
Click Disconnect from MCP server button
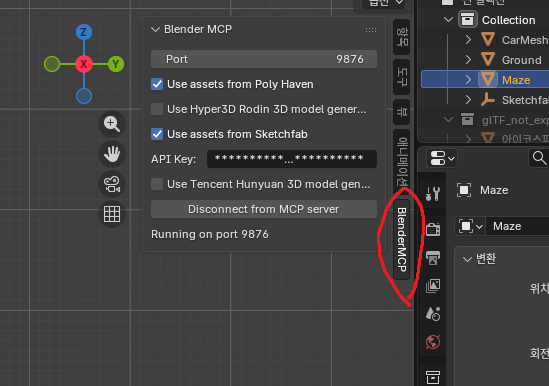pyautogui.click(x=264, y=209)
